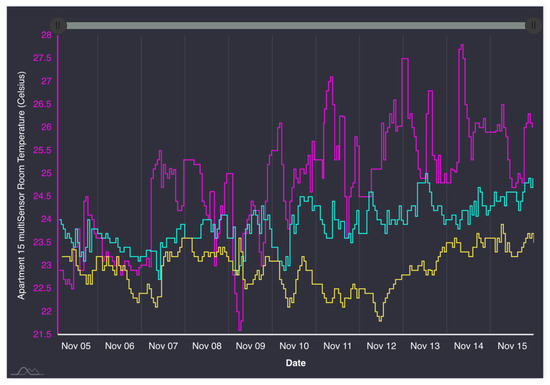This screenshot has width=550, height=385.
Task: Click the Nov 05 date label
Action: (76, 346)
